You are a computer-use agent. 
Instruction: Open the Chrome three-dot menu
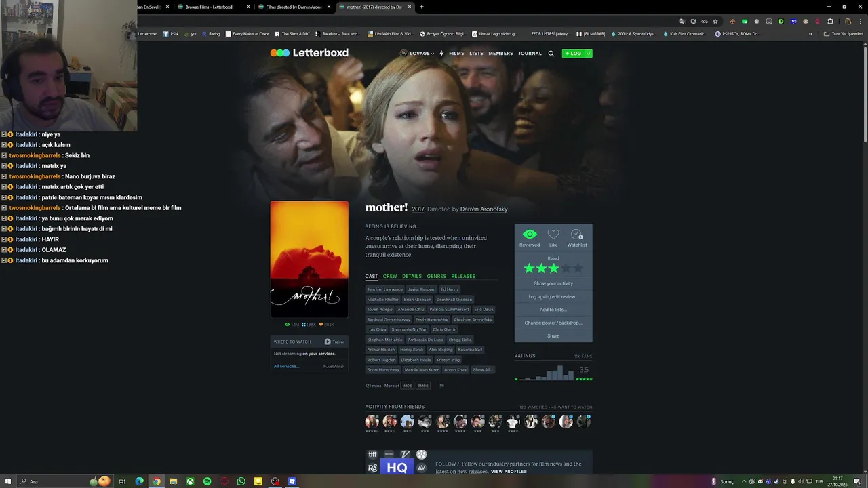coord(859,21)
